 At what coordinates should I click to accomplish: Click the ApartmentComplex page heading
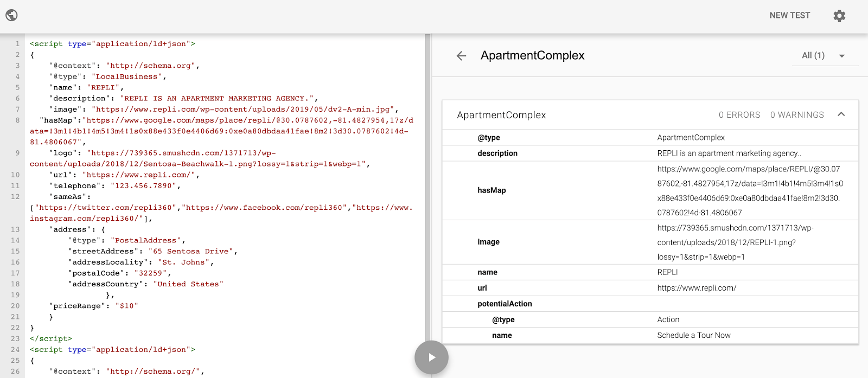[532, 55]
